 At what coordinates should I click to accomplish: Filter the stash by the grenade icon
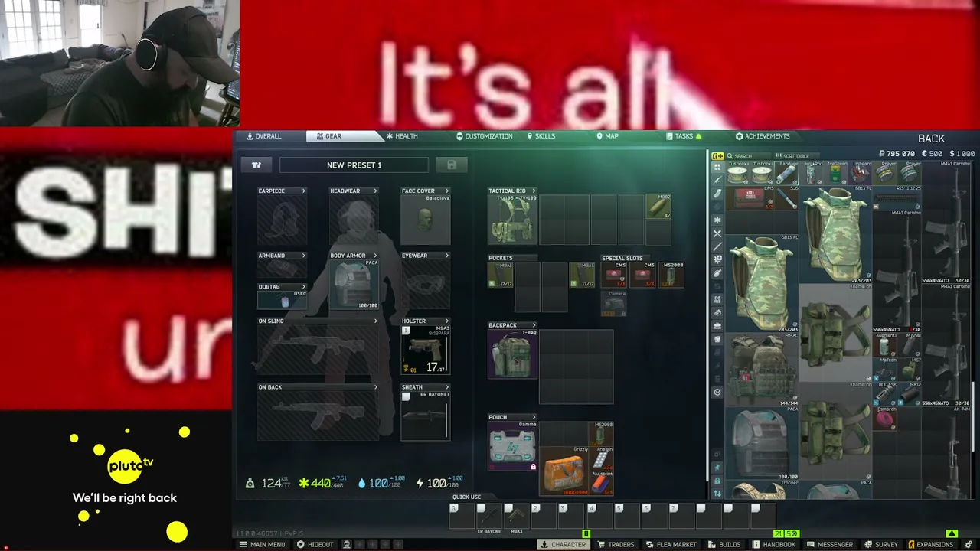click(x=717, y=272)
